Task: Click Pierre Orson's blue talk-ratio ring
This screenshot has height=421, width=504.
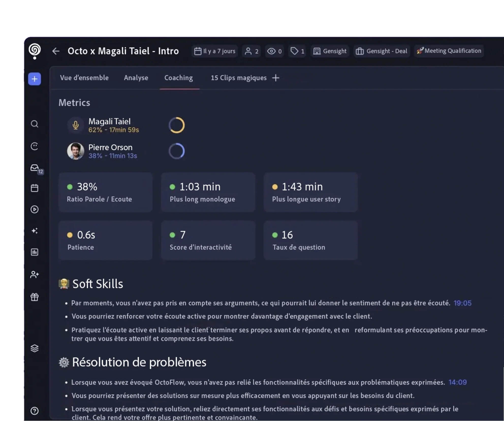Action: (x=177, y=151)
